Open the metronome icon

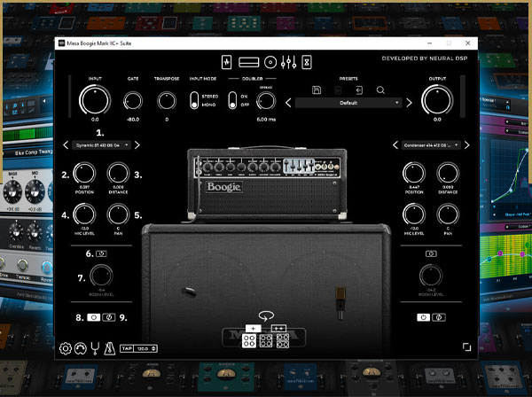pos(110,348)
